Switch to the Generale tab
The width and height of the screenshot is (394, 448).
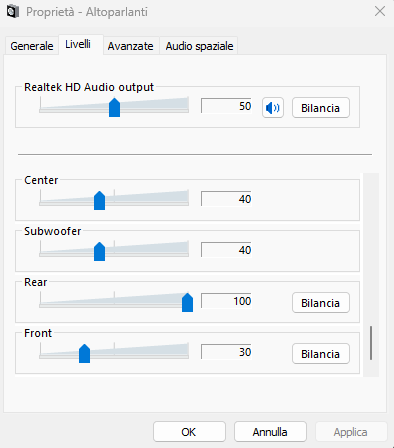tap(32, 46)
